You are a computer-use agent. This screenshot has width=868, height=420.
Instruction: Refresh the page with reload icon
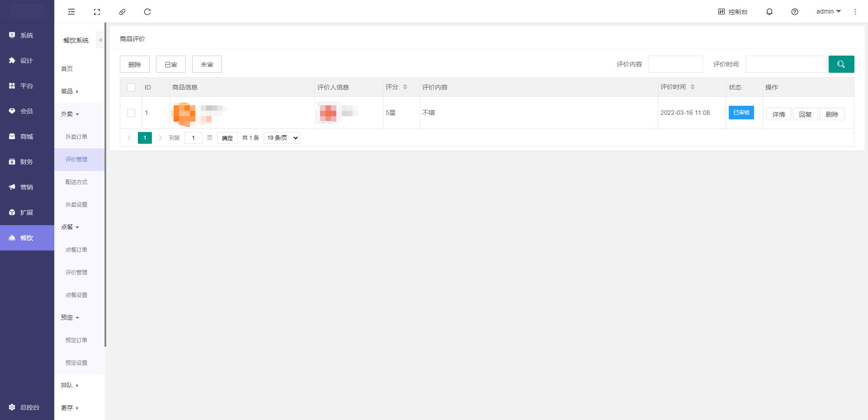click(147, 12)
